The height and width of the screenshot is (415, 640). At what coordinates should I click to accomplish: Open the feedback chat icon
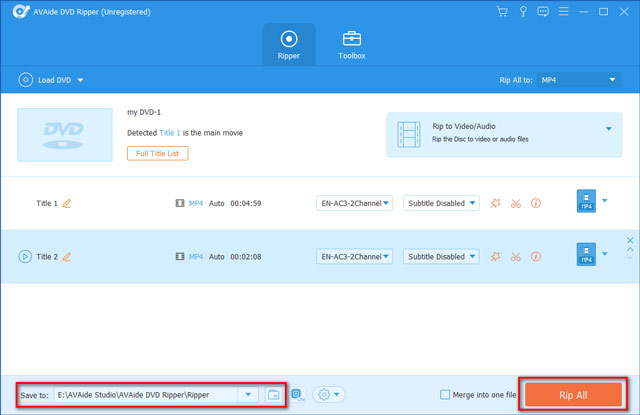[545, 12]
